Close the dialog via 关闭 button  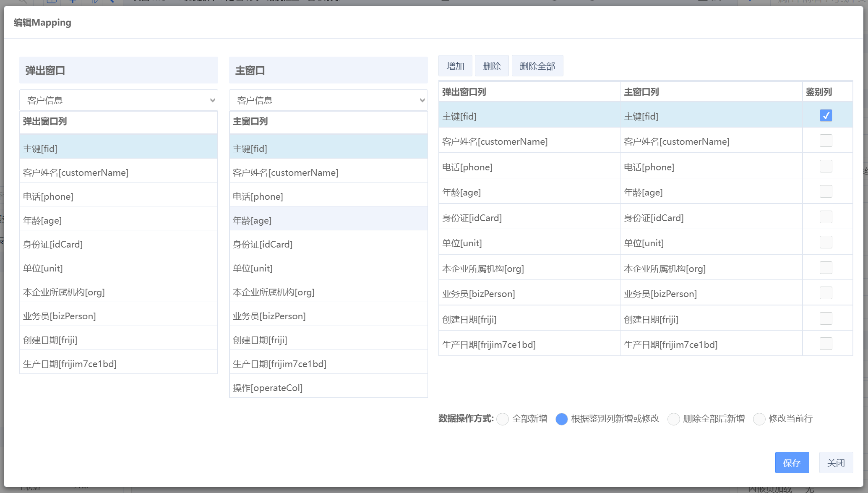pos(836,463)
